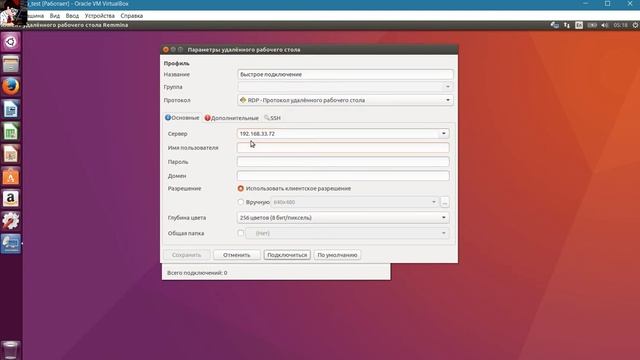Focus the Server address field
Image resolution: width=640 pixels, height=360 pixels.
coord(338,133)
